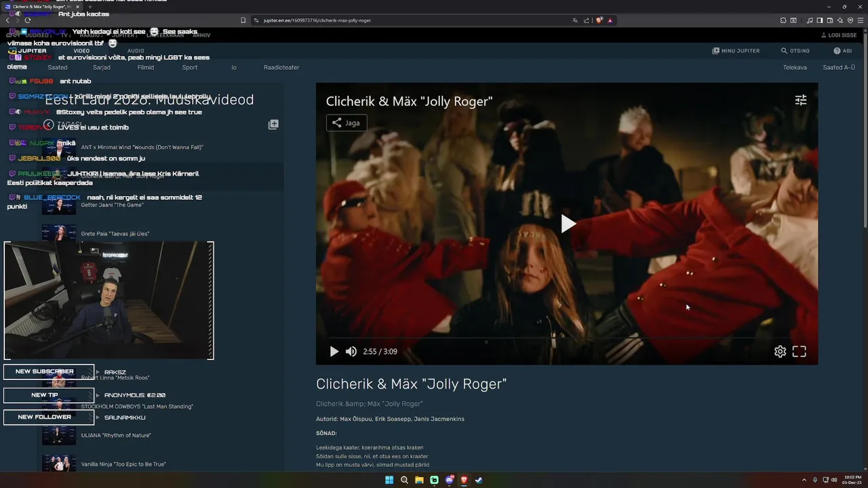Mute the video player volume

tap(351, 351)
